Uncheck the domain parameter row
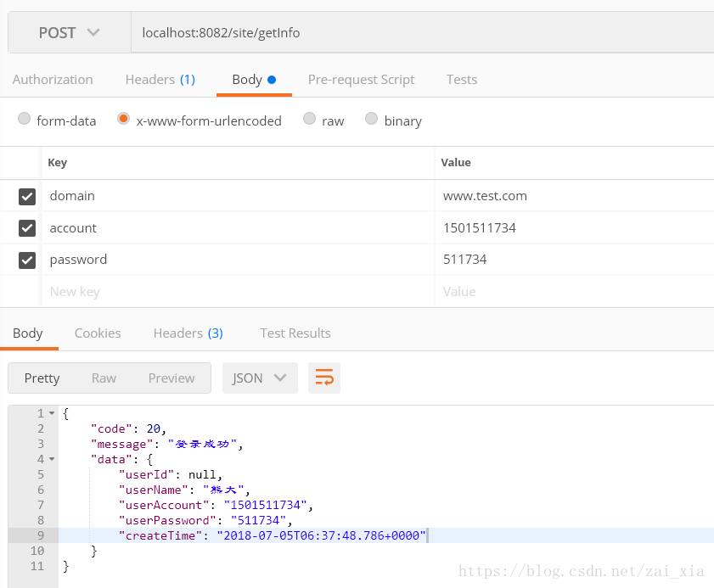The width and height of the screenshot is (714, 588). [27, 196]
